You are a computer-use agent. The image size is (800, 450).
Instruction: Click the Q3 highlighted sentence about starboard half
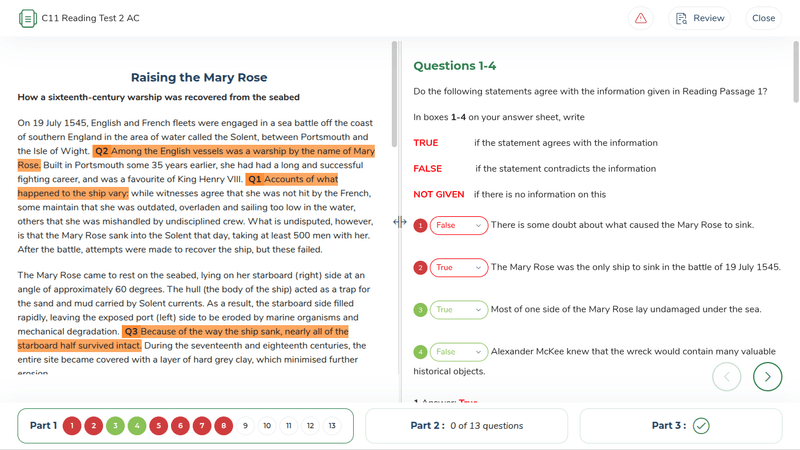pos(183,339)
